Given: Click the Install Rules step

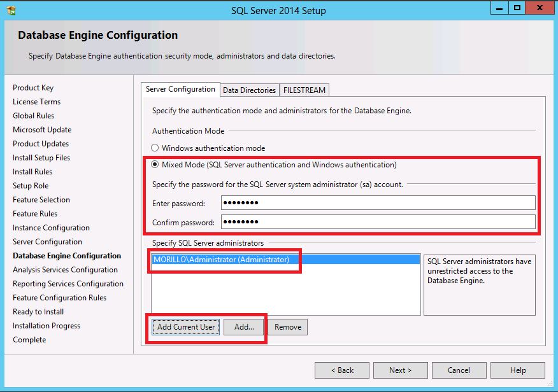Looking at the screenshot, I should 32,172.
